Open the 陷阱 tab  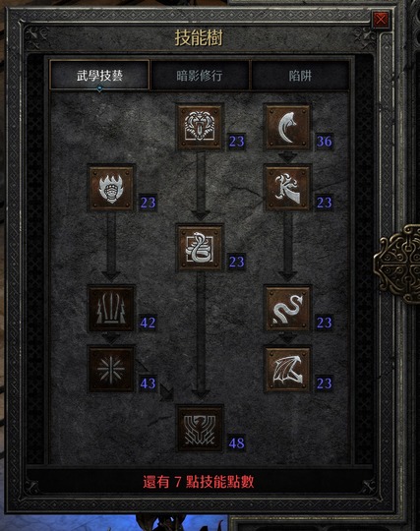tap(300, 75)
